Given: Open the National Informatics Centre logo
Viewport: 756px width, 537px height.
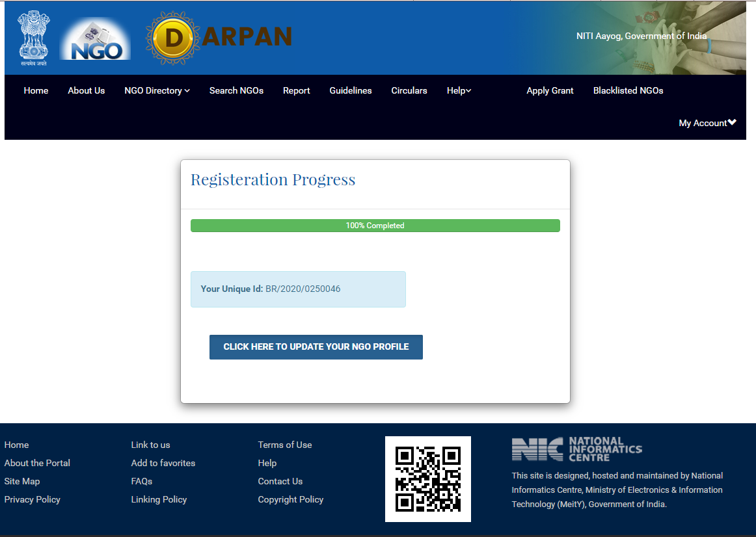Looking at the screenshot, I should point(576,449).
